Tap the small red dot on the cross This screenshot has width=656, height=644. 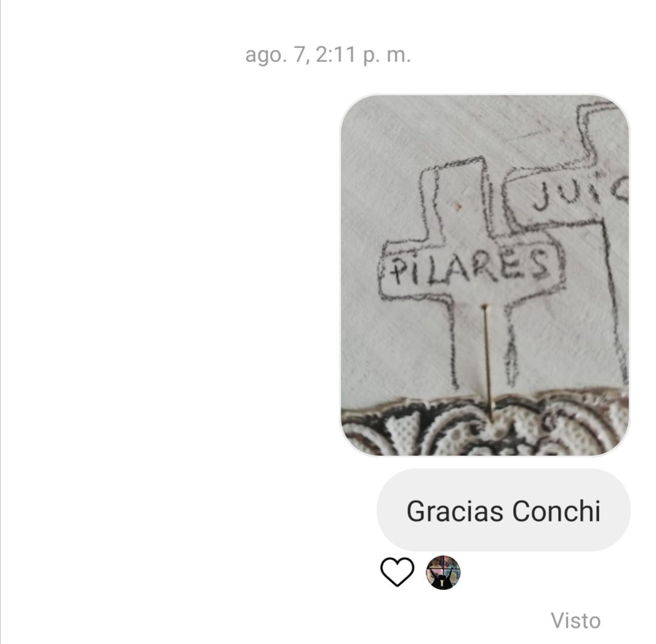[457, 206]
